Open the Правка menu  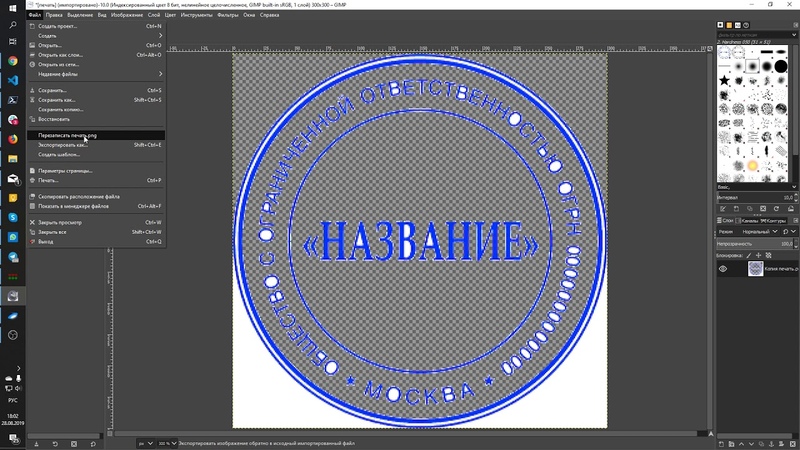click(54, 15)
